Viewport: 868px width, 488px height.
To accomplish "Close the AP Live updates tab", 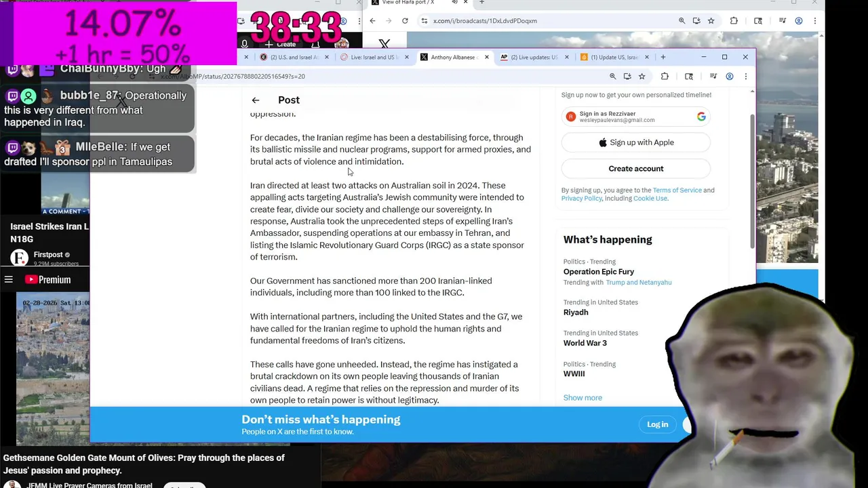I will 566,57.
